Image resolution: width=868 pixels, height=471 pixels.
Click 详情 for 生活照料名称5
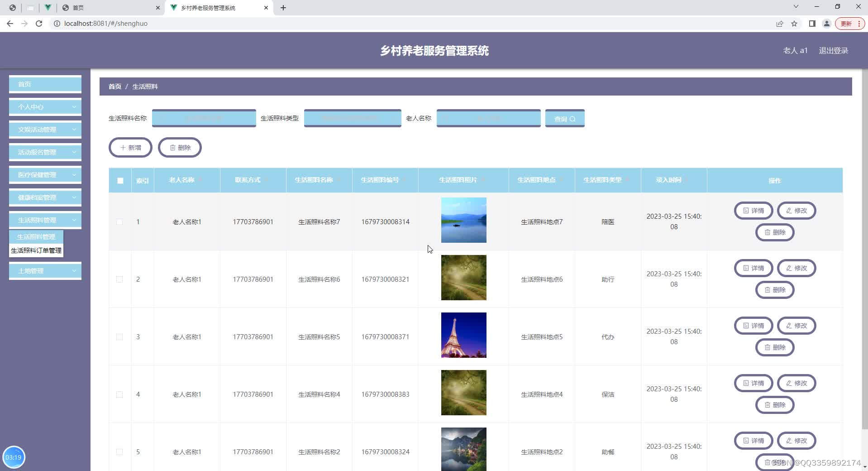click(x=754, y=326)
